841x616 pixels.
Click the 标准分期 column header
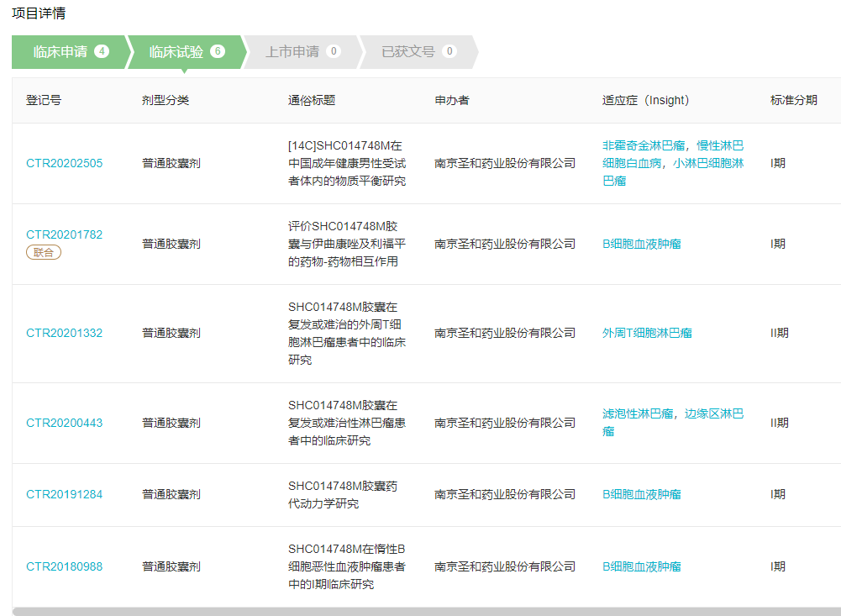tap(794, 100)
